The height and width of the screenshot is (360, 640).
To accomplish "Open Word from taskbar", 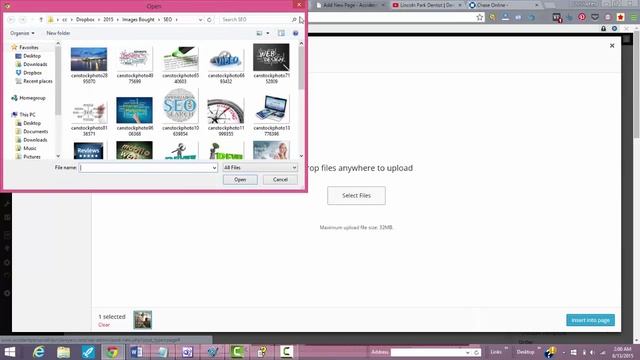I will 137,352.
